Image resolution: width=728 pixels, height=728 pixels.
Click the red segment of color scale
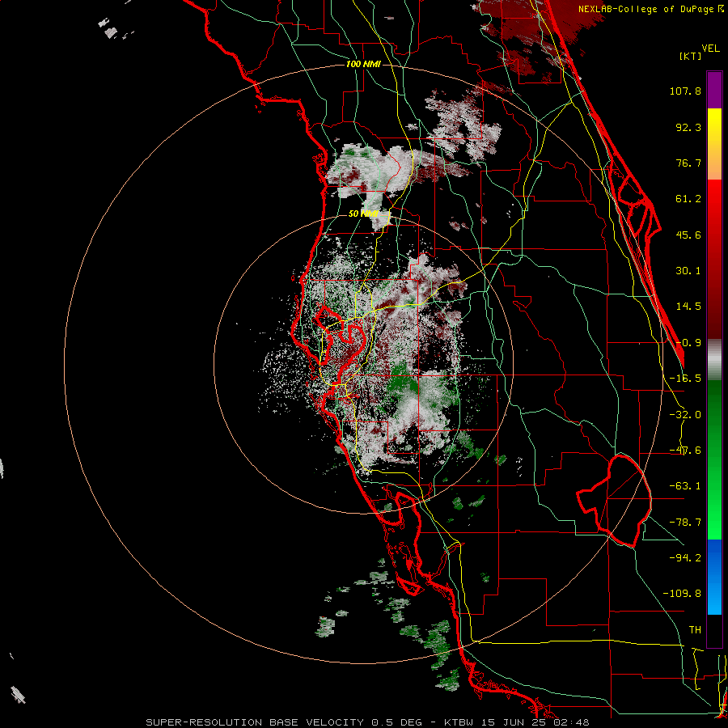(x=714, y=259)
